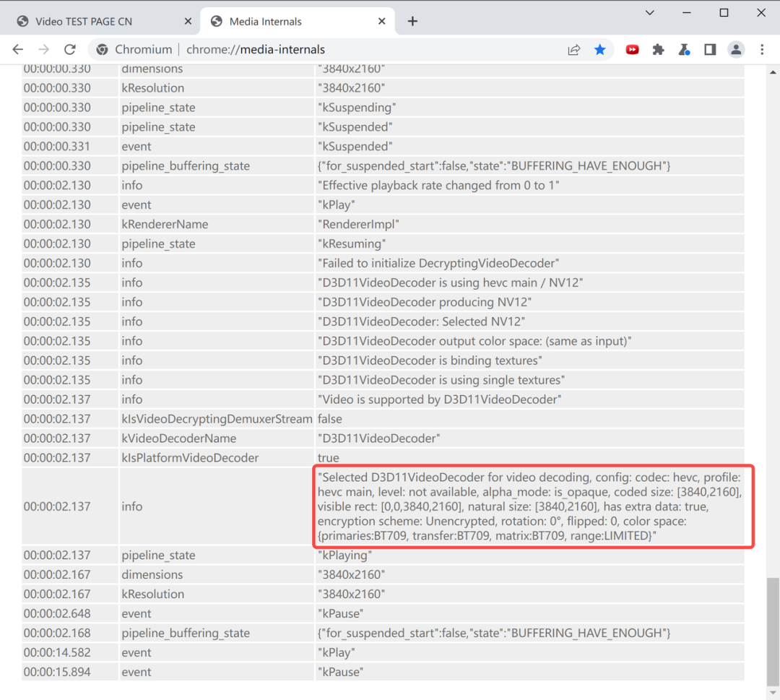Screen dimensions: 780x700
Task: Click the scrollbar up arrow
Action: pos(773,73)
